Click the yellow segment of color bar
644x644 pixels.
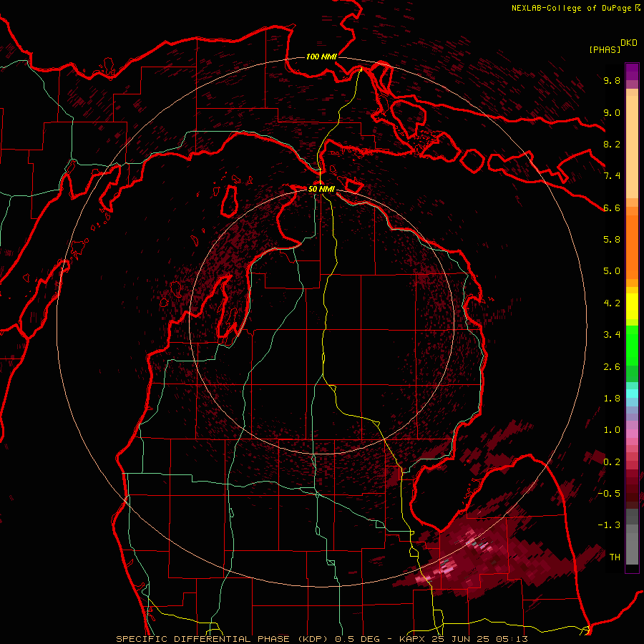pos(632,306)
